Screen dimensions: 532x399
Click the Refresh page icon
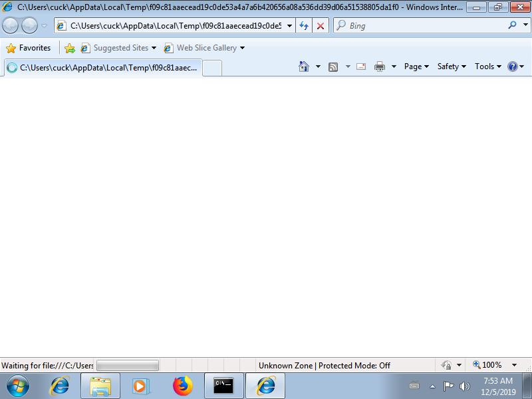pos(304,26)
